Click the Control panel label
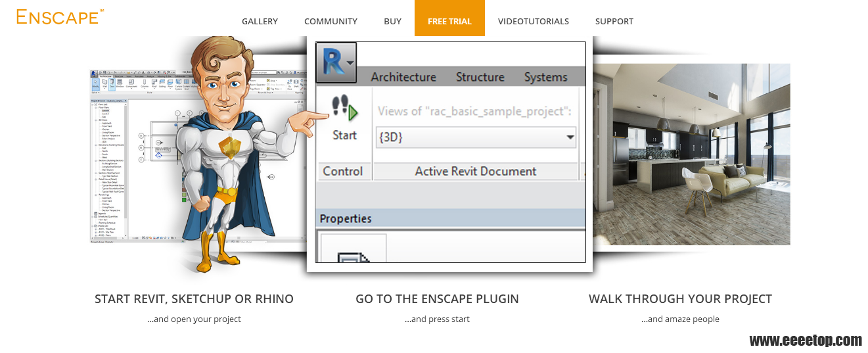 coord(342,171)
